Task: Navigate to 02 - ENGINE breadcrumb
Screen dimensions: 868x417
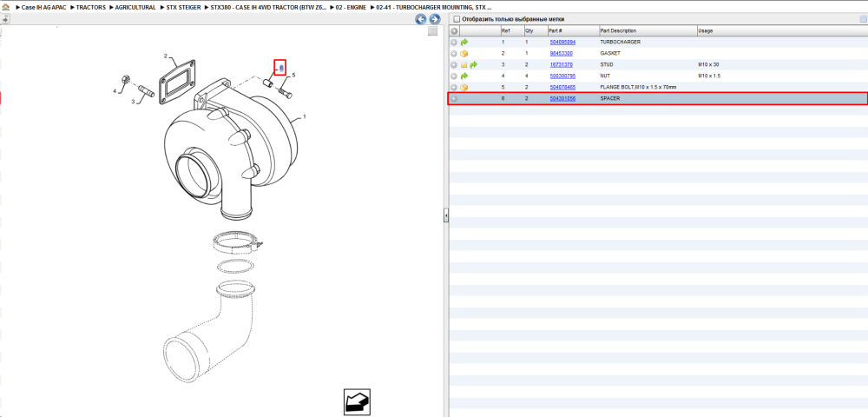Action: (x=351, y=8)
